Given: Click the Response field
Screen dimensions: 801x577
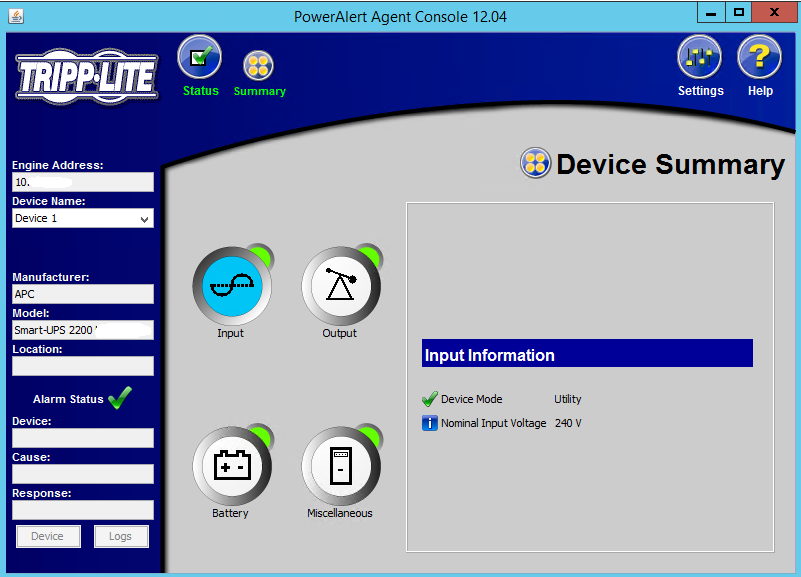Looking at the screenshot, I should [83, 510].
